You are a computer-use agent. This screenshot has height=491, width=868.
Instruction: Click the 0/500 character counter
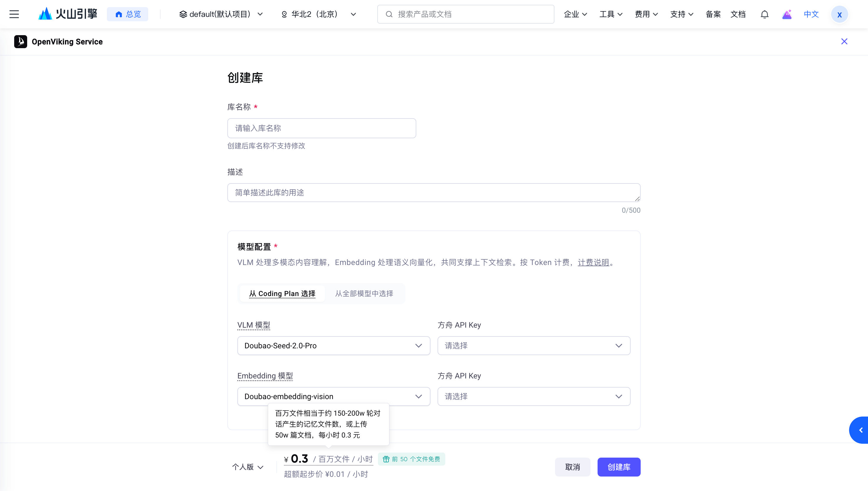[631, 210]
